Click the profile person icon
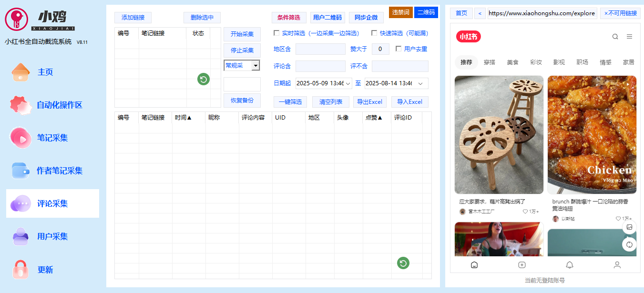 617,265
